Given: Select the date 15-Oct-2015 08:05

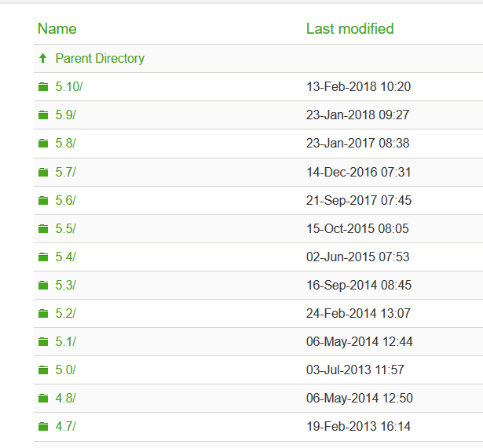Looking at the screenshot, I should (x=357, y=229).
